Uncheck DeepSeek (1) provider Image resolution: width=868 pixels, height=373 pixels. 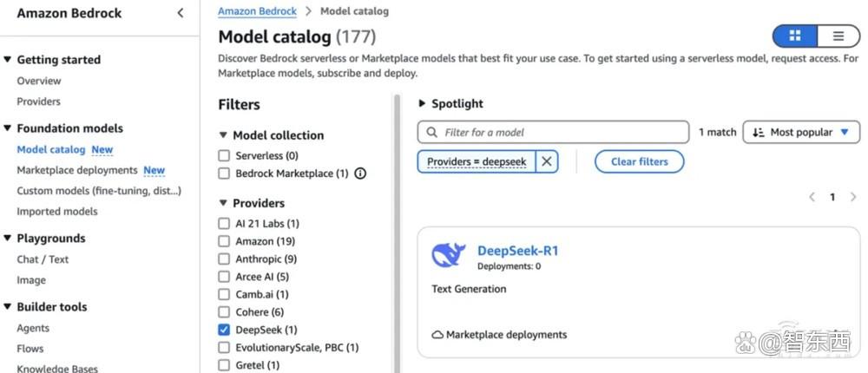click(224, 330)
